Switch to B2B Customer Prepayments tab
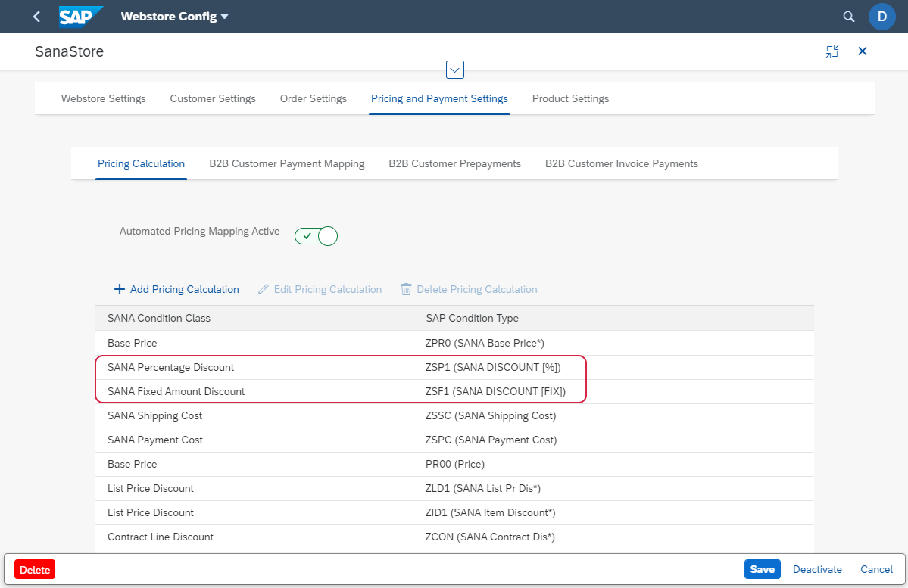This screenshot has height=588, width=908. [x=454, y=163]
